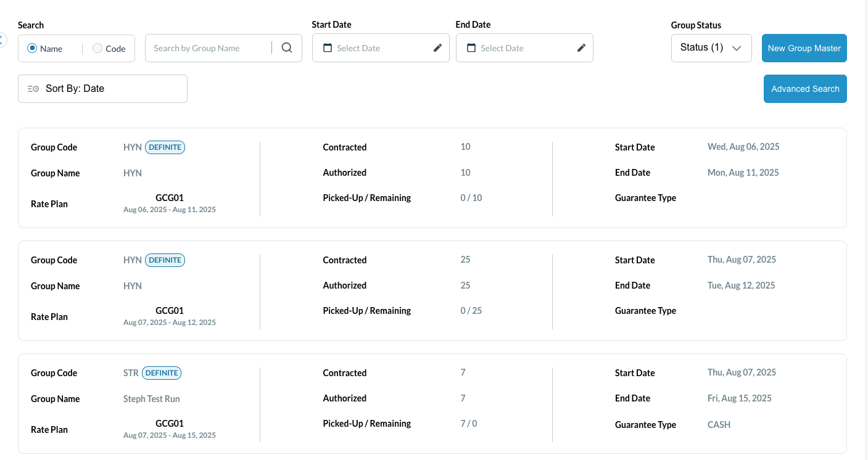Focus the Search by Group Name field
Viewport: 868px width, 460px height.
(x=208, y=48)
